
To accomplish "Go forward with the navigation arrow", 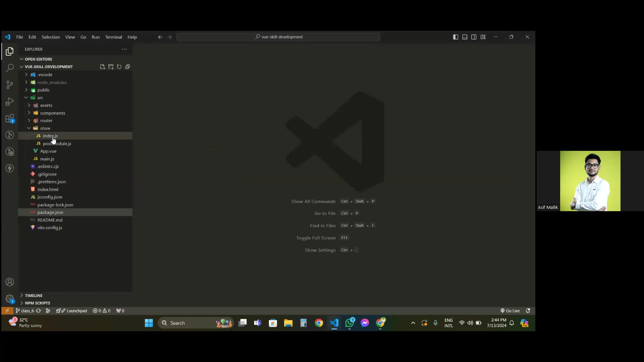I will (169, 37).
